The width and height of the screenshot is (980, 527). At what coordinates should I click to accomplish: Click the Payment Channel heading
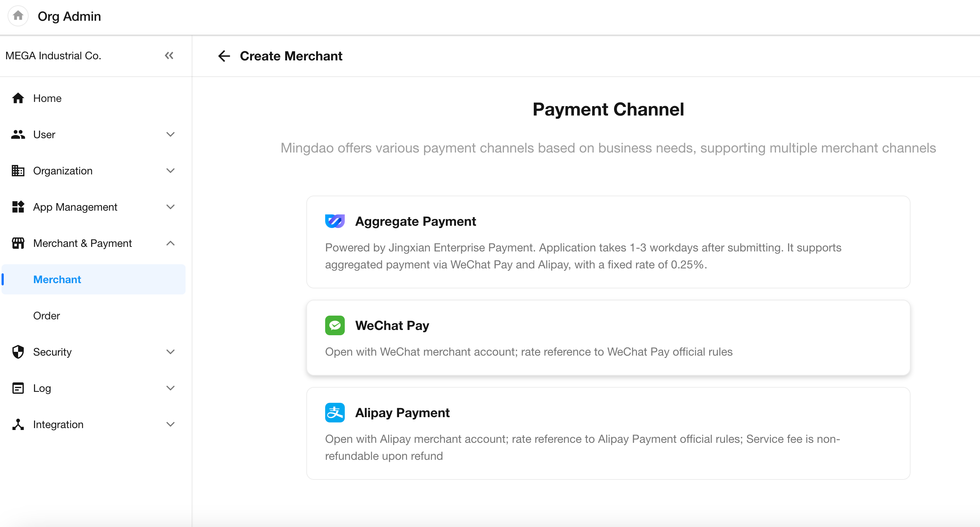click(x=608, y=109)
